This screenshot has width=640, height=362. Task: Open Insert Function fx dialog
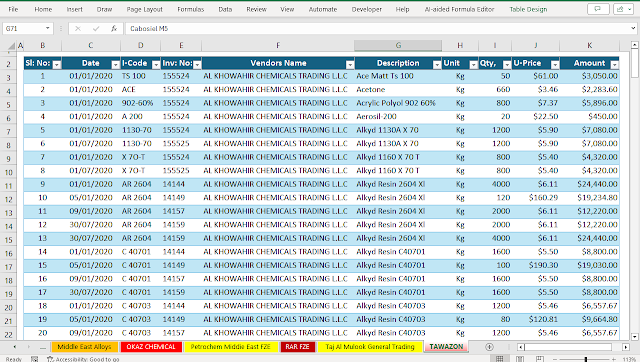114,29
